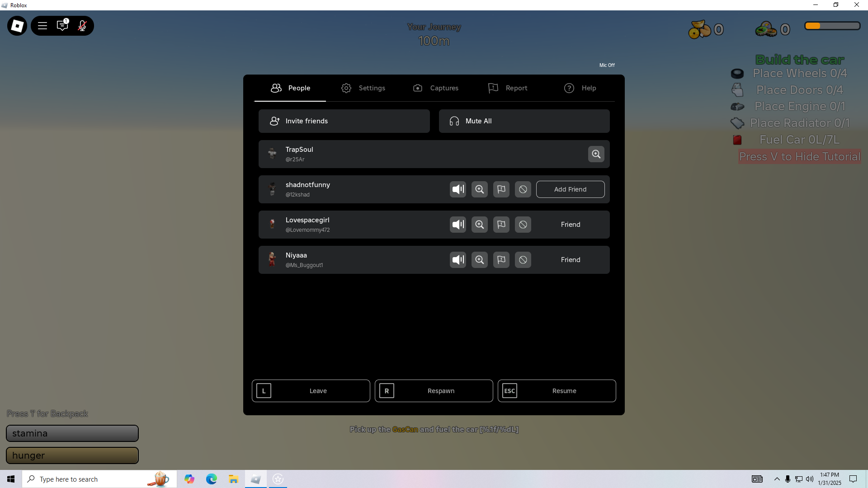Screen dimensions: 868x488
Task: Block Niyaaa
Action: [523, 260]
